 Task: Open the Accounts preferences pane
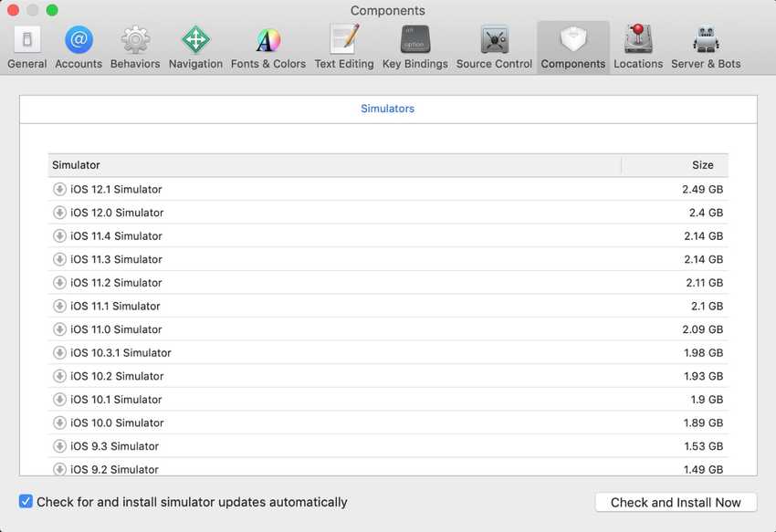coord(79,48)
